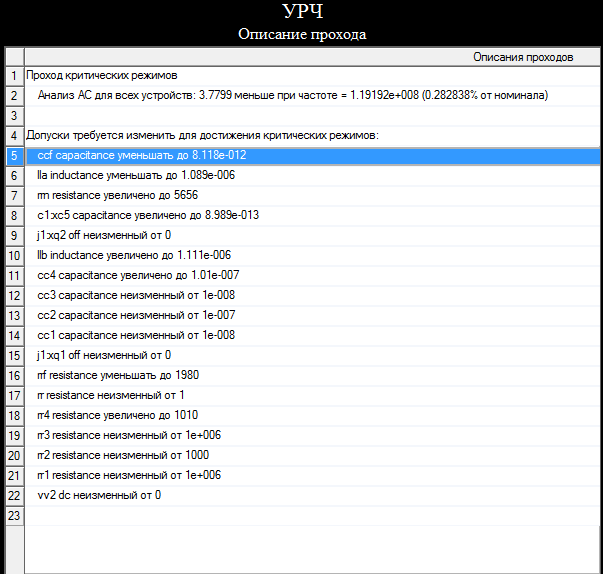Click row 'rf resistance уменьшать до 1980'

(x=312, y=375)
